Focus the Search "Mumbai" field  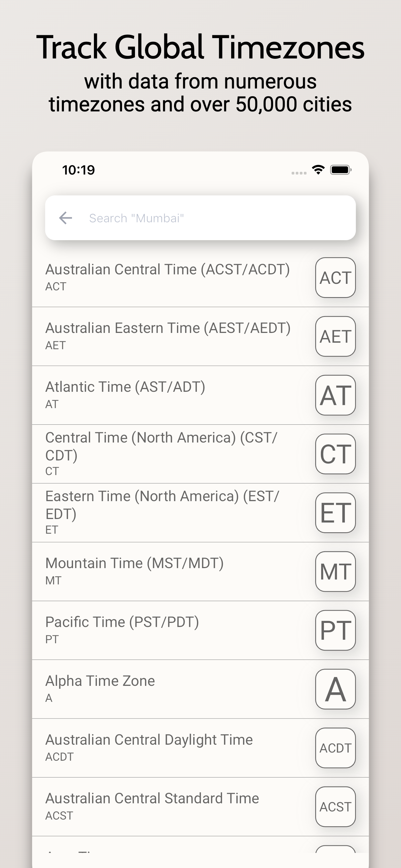click(200, 218)
